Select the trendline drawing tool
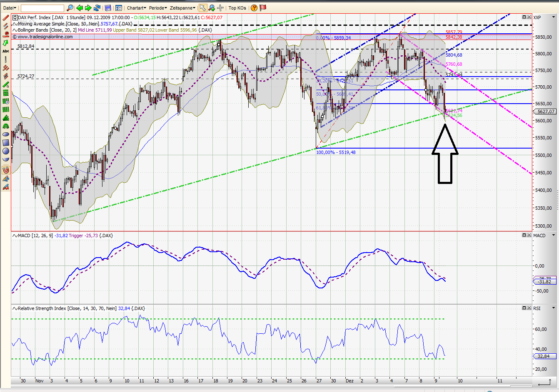 coord(6,19)
